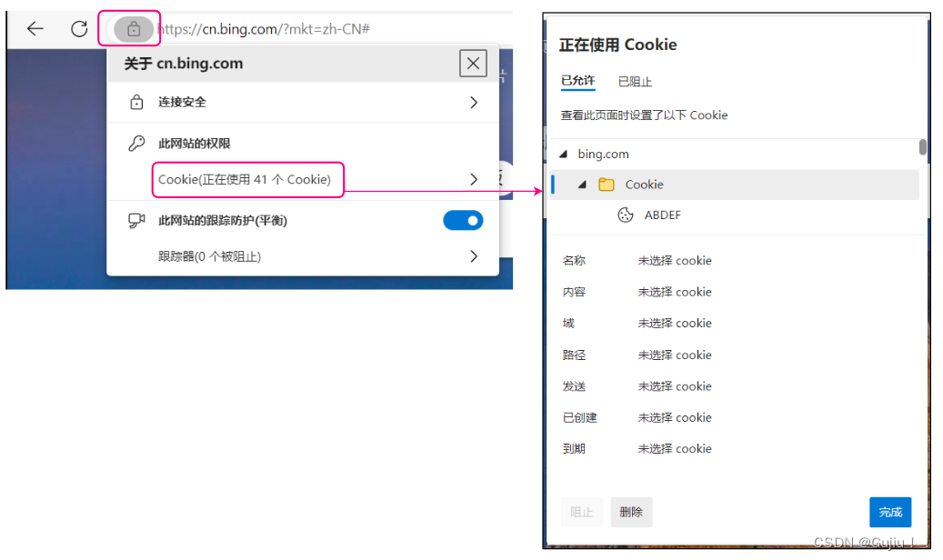This screenshot has width=943, height=560.
Task: Click the site permissions key icon
Action: point(136,143)
